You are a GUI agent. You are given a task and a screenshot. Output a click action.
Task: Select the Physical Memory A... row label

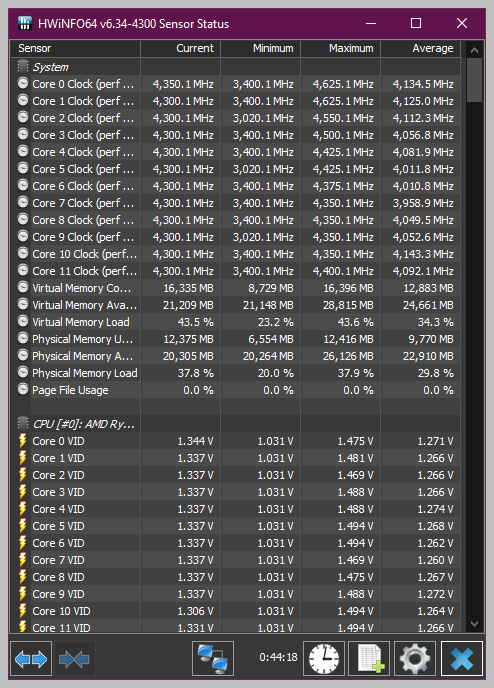point(82,356)
